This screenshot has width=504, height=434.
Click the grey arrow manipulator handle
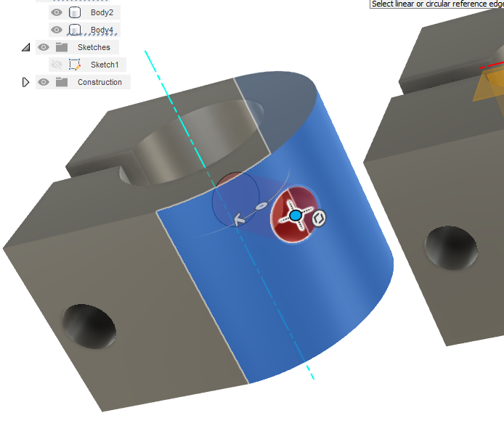point(239,220)
